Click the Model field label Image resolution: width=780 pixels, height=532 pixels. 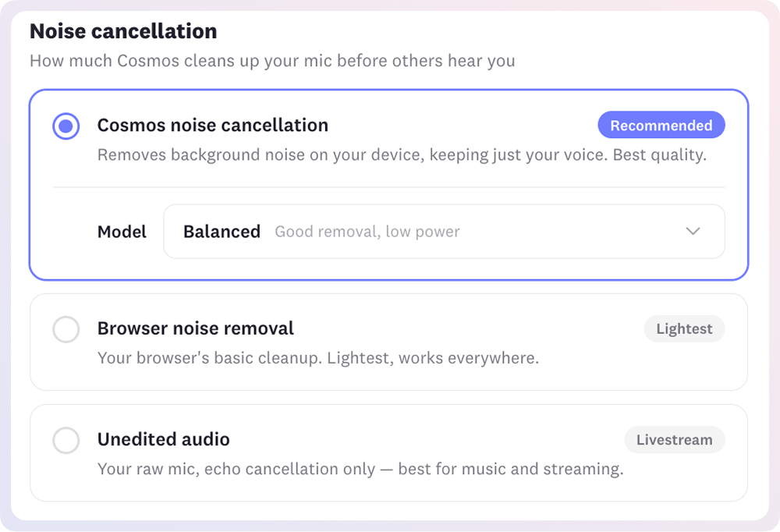click(122, 232)
